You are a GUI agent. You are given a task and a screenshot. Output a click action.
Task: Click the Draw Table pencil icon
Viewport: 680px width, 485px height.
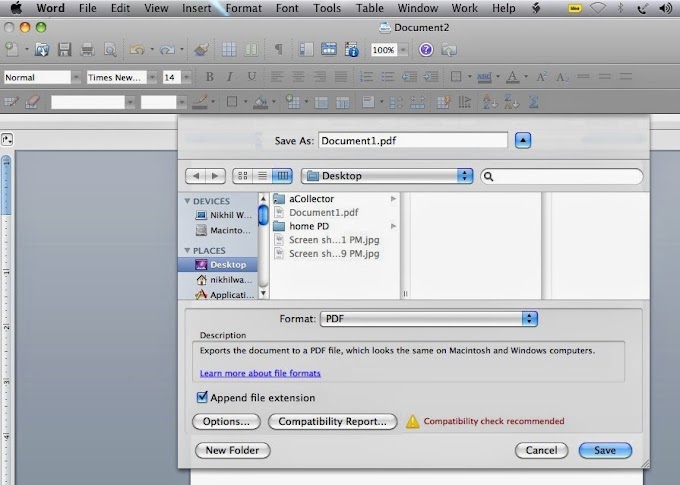pos(11,102)
